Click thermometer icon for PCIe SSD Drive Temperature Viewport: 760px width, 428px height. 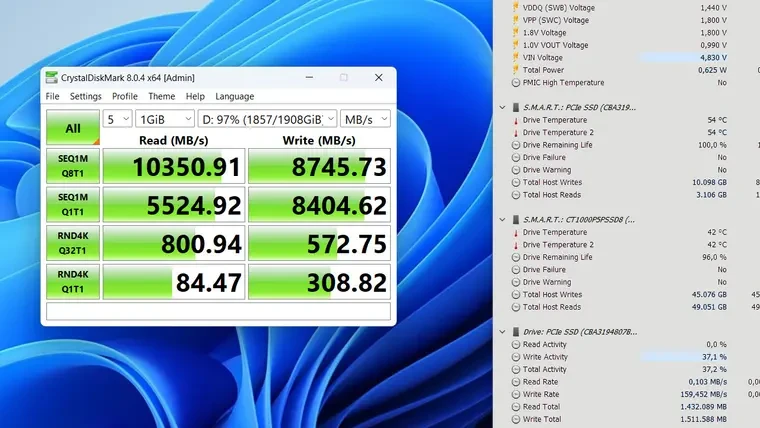(x=516, y=120)
